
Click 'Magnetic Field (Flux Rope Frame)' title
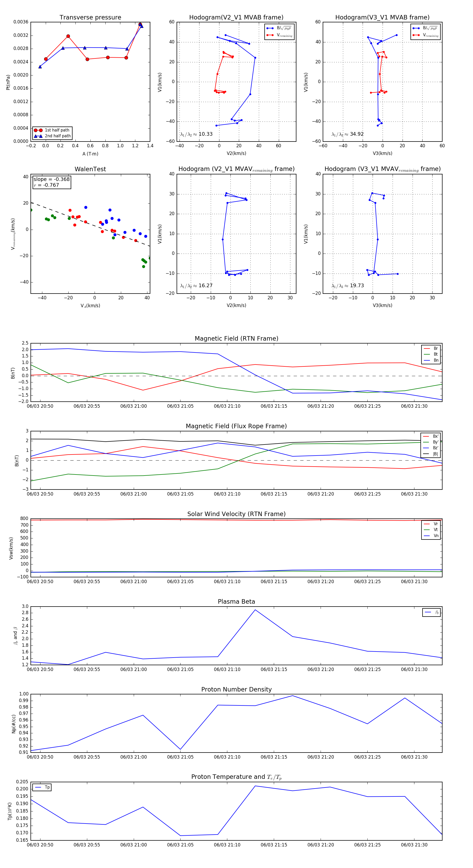click(x=236, y=426)
